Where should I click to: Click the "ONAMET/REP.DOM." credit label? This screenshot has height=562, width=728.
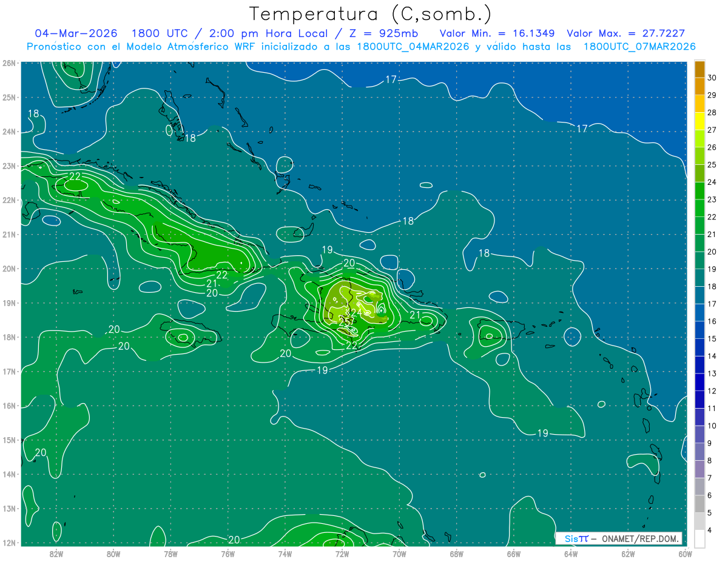pos(639,538)
